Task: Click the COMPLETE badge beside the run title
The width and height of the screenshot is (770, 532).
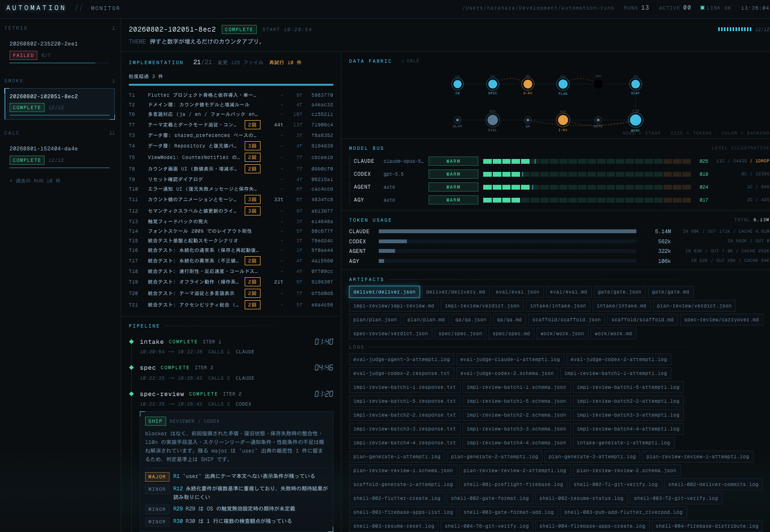Action: (x=239, y=30)
